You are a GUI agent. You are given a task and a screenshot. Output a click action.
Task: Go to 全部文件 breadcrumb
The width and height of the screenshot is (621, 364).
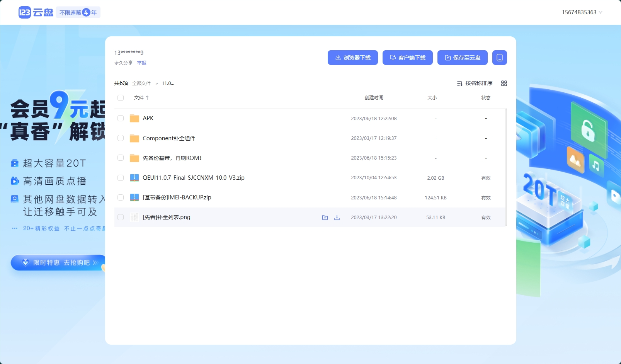(141, 83)
